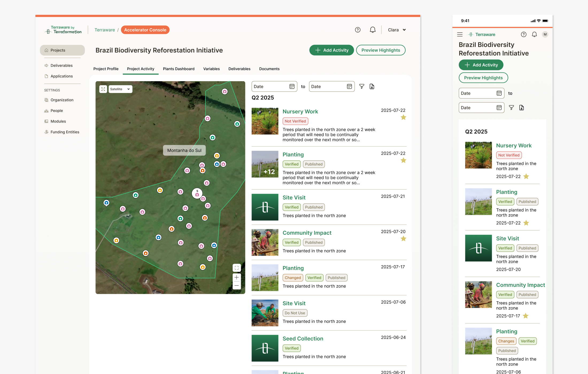
Task: Select the Project Activity tab
Action: click(141, 69)
